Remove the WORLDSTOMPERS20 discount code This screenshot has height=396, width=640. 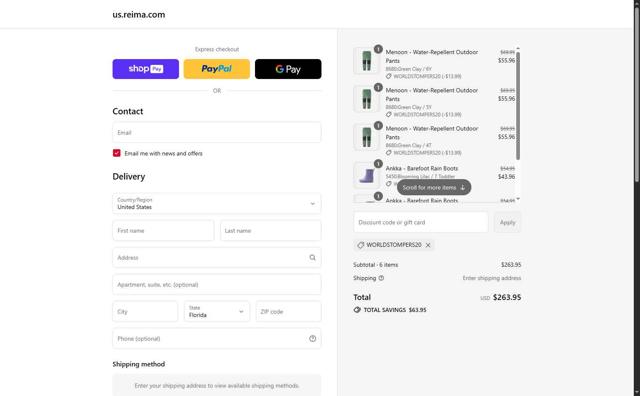pos(428,245)
